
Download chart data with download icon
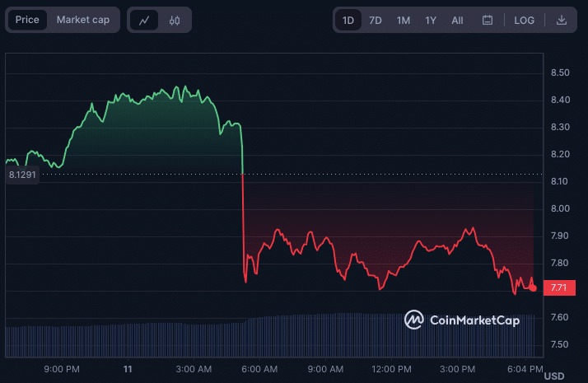[x=562, y=20]
